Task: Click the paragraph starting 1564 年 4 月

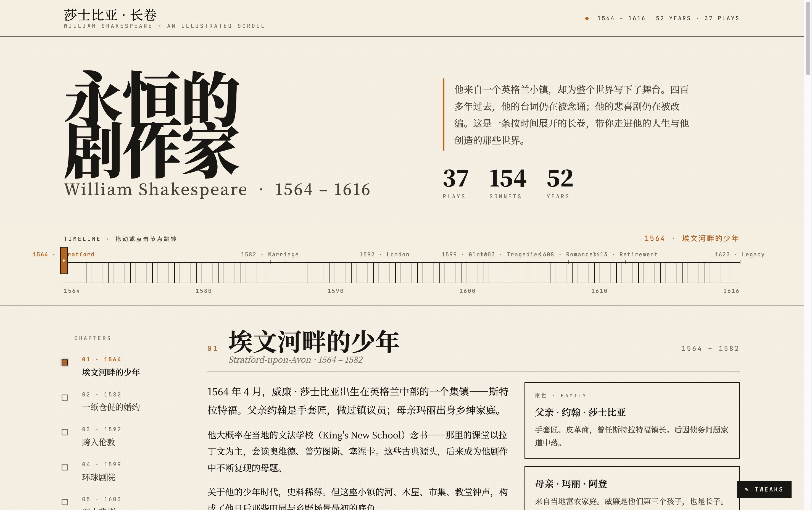Action: (358, 401)
